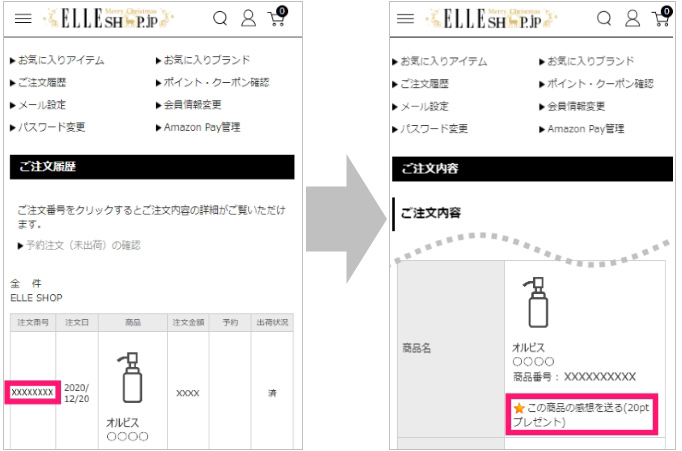Viewport: 682px width, 451px height.
Task: Open account profile icon on left screen
Action: tap(248, 19)
